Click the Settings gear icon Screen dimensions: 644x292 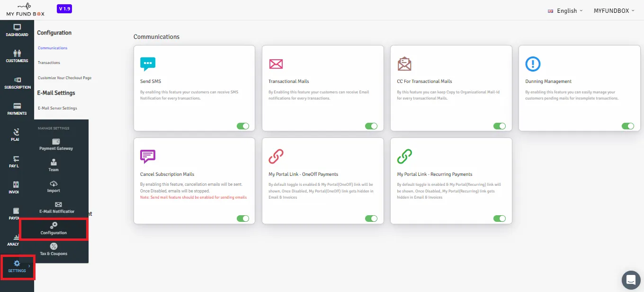(x=17, y=263)
